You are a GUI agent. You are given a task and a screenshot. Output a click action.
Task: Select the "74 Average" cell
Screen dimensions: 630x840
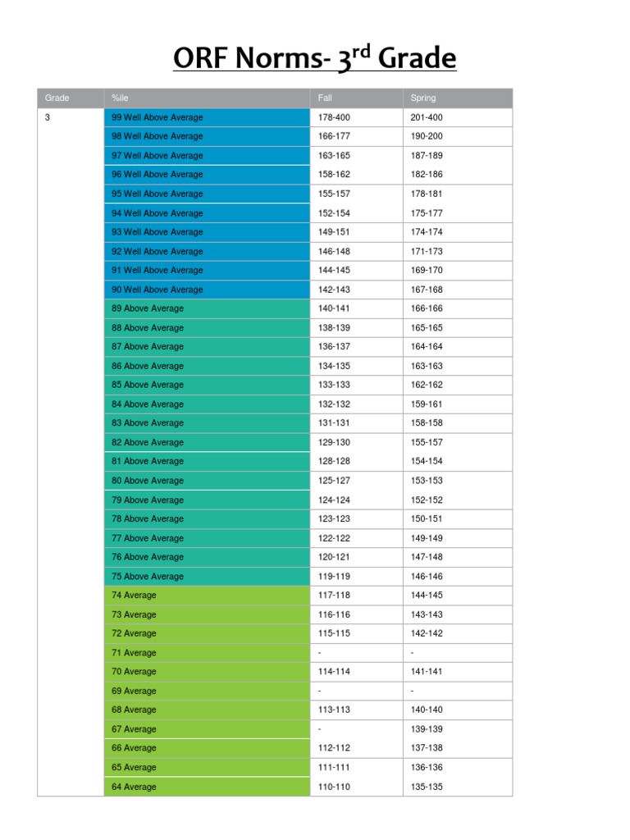[134, 596]
